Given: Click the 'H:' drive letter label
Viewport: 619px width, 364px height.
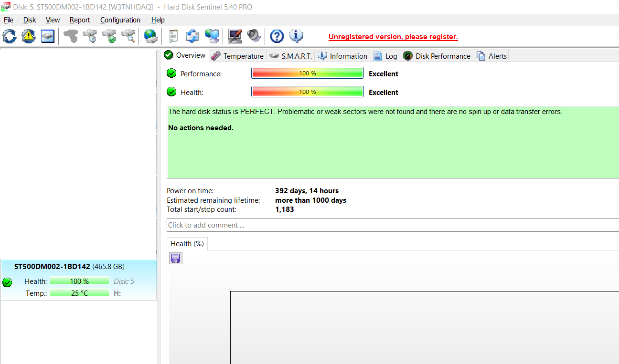Looking at the screenshot, I should click(117, 293).
